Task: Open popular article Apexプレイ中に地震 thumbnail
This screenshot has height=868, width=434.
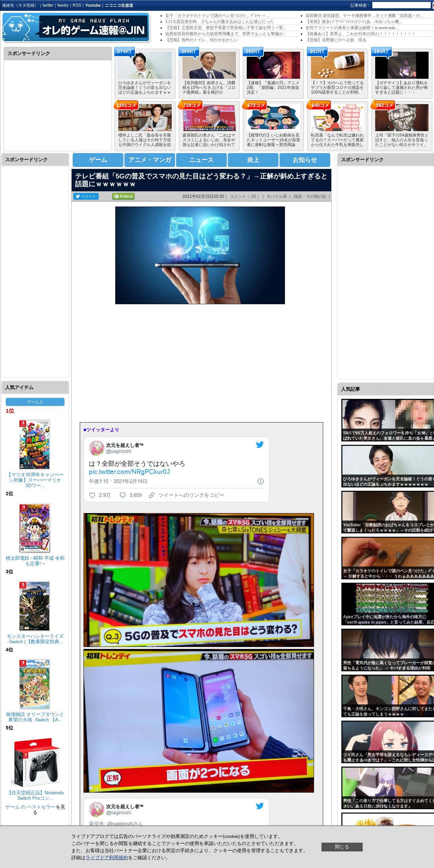Action: (x=388, y=604)
